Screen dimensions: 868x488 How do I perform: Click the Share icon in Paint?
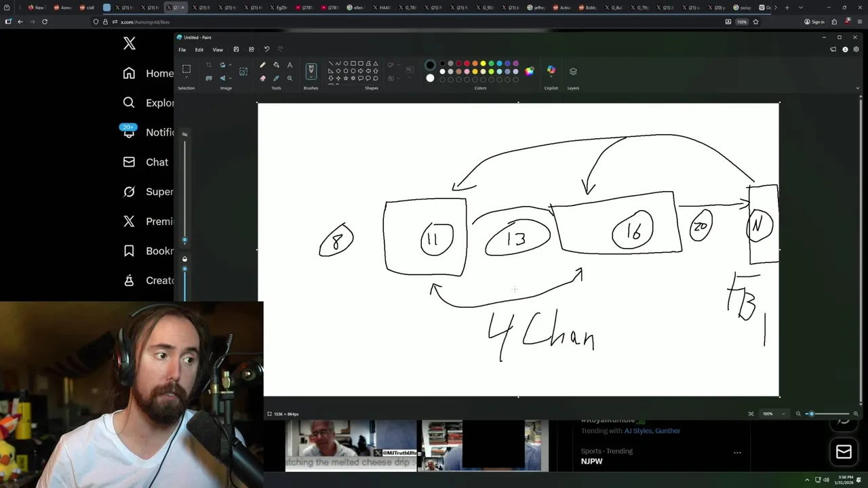(x=252, y=49)
